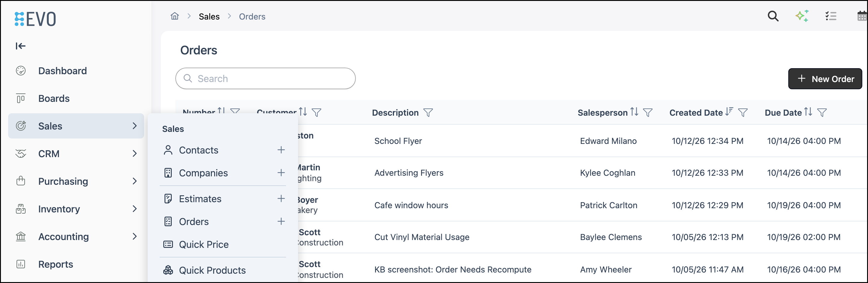Viewport: 868px width, 283px height.
Task: Filter the Salesperson column
Action: click(648, 112)
